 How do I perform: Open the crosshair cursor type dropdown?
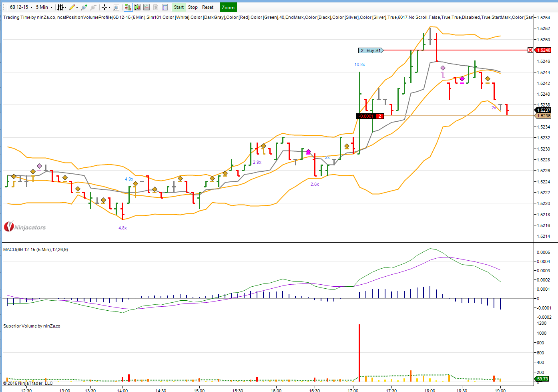106,7
